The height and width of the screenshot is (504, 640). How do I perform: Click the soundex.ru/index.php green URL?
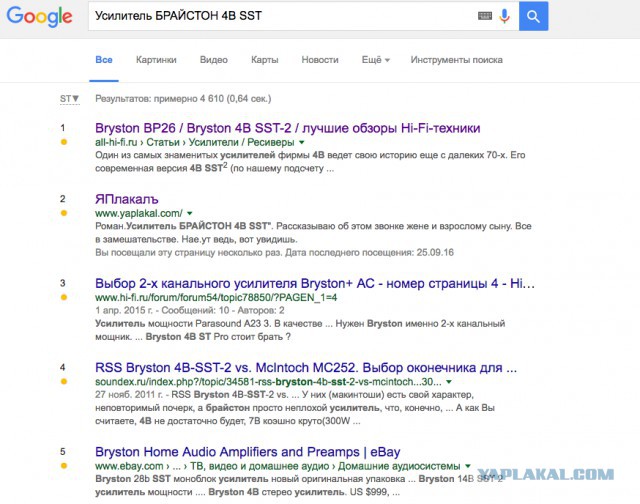point(268,382)
